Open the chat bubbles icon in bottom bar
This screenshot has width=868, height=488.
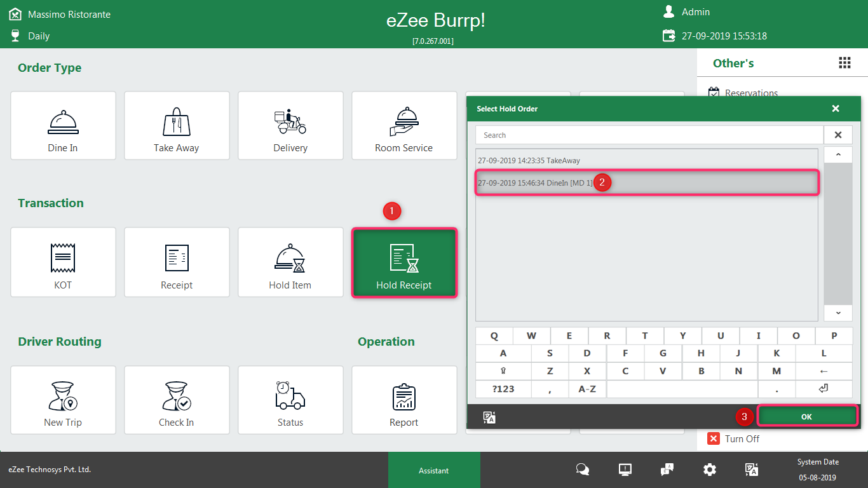[583, 470]
